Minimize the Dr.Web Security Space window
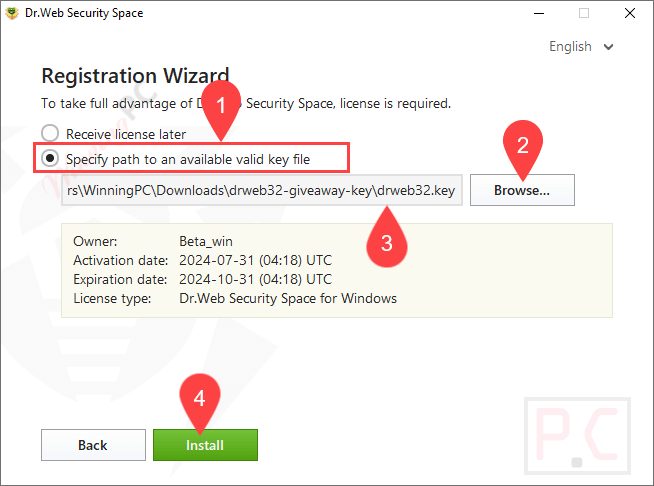 pyautogui.click(x=539, y=13)
